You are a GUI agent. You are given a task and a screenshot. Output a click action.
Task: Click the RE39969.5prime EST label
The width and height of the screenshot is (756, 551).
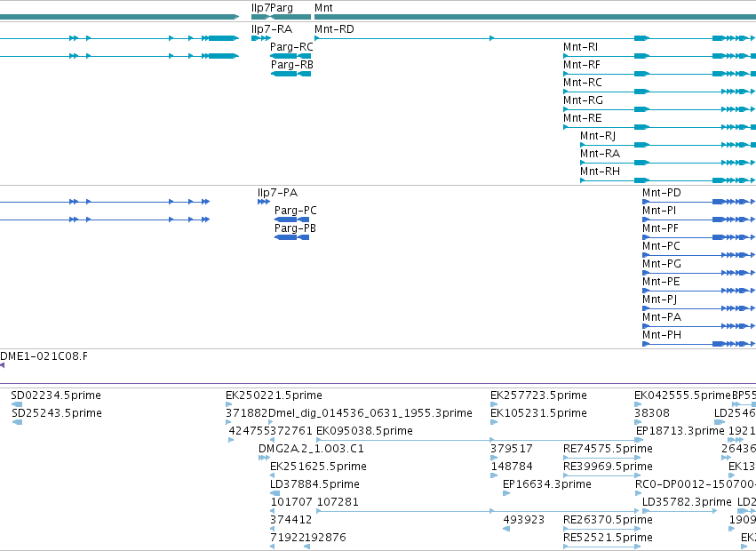[x=608, y=466]
